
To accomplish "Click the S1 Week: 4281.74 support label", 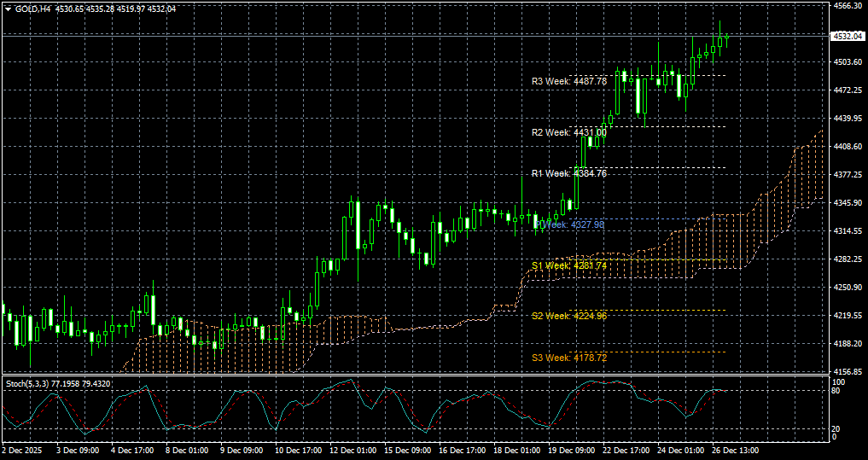I will [x=569, y=265].
